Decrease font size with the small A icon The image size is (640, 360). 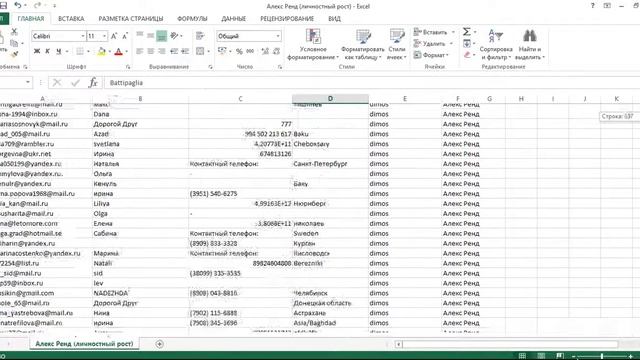click(125, 36)
